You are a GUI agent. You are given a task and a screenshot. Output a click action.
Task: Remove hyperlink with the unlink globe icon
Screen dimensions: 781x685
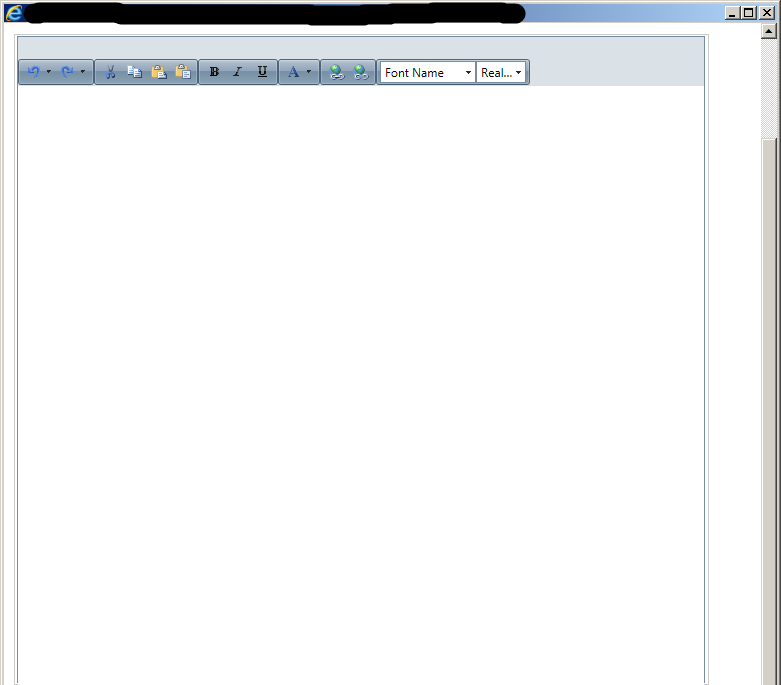pos(361,72)
